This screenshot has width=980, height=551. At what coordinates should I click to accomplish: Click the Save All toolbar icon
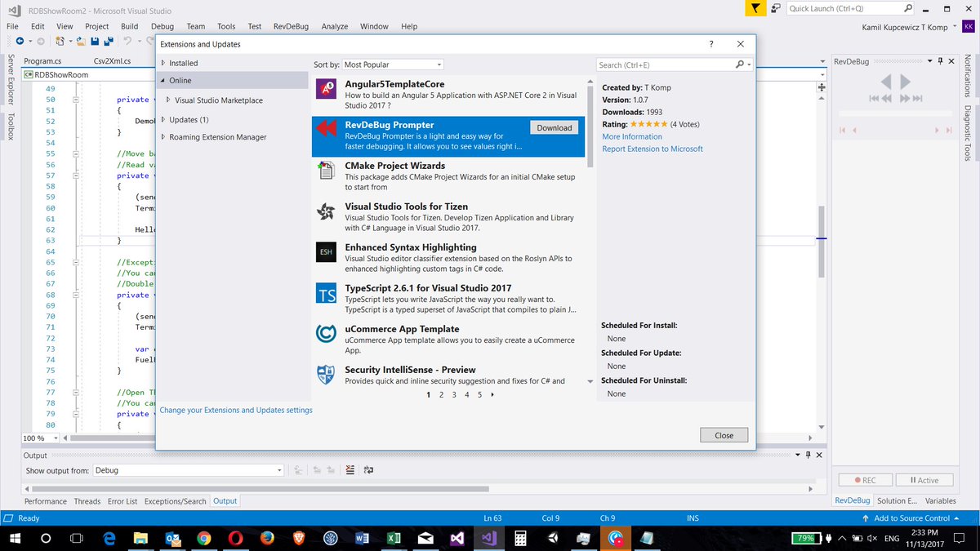tap(109, 41)
